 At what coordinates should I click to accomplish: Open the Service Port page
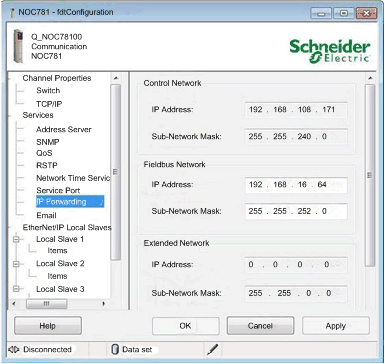point(58,190)
